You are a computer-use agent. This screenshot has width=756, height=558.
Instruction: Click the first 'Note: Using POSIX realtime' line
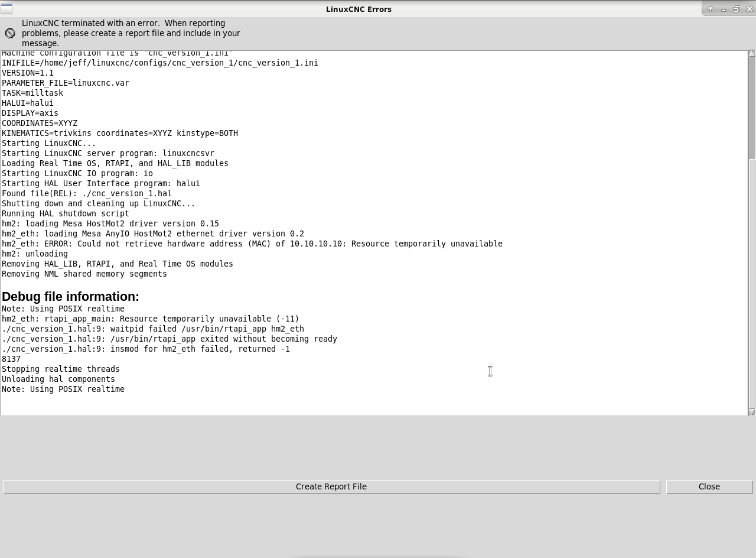tap(63, 309)
